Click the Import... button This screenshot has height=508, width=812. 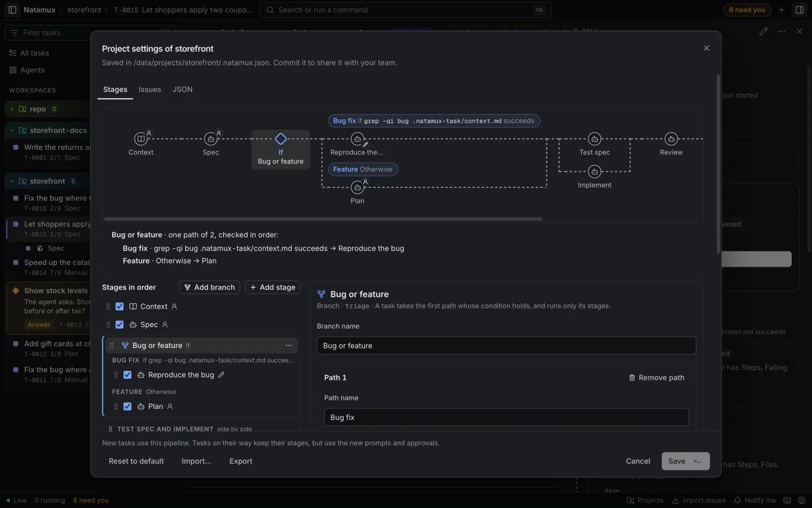point(196,461)
